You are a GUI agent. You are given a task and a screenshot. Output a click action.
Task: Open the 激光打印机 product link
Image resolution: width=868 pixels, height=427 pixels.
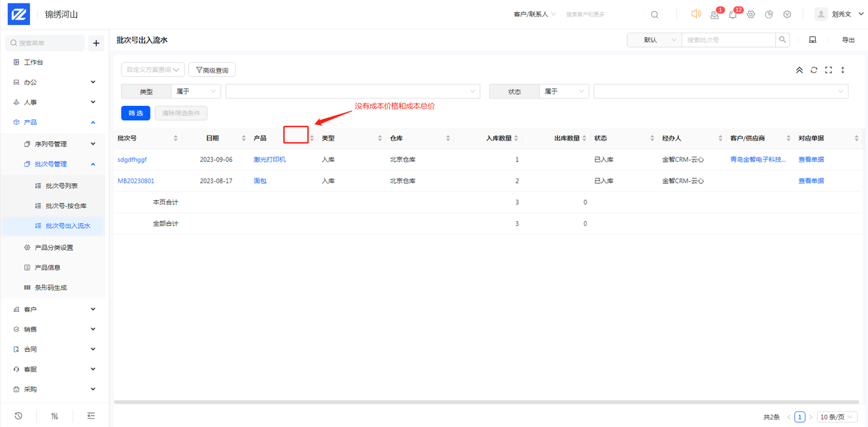(x=270, y=160)
